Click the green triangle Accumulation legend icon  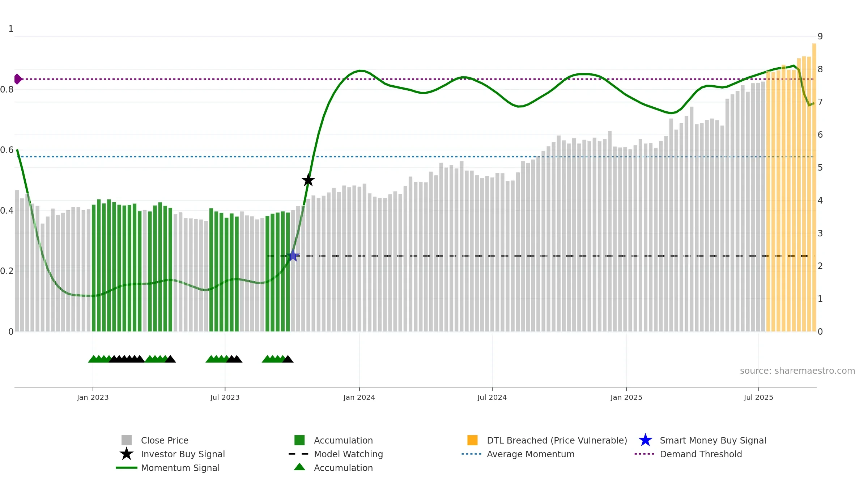click(299, 467)
